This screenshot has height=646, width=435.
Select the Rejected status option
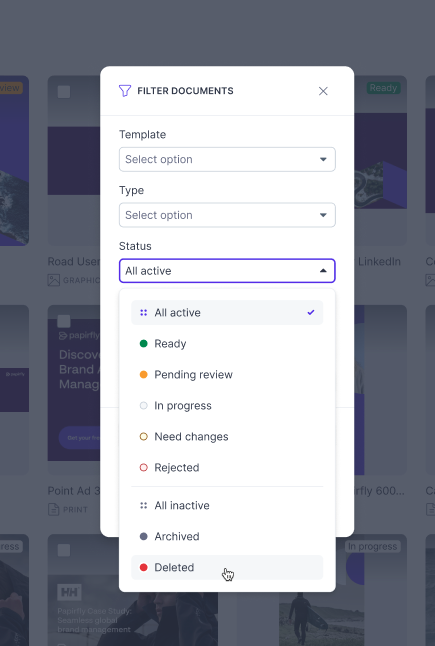coord(227,468)
